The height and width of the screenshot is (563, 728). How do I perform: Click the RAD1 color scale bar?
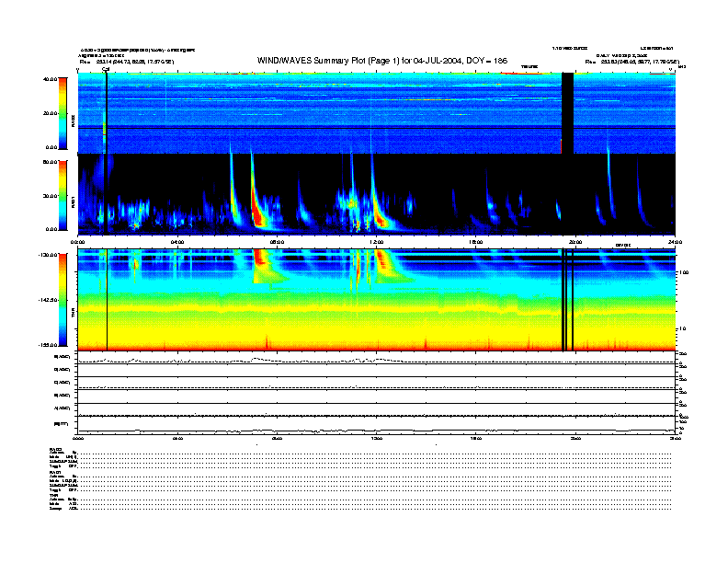[63, 195]
